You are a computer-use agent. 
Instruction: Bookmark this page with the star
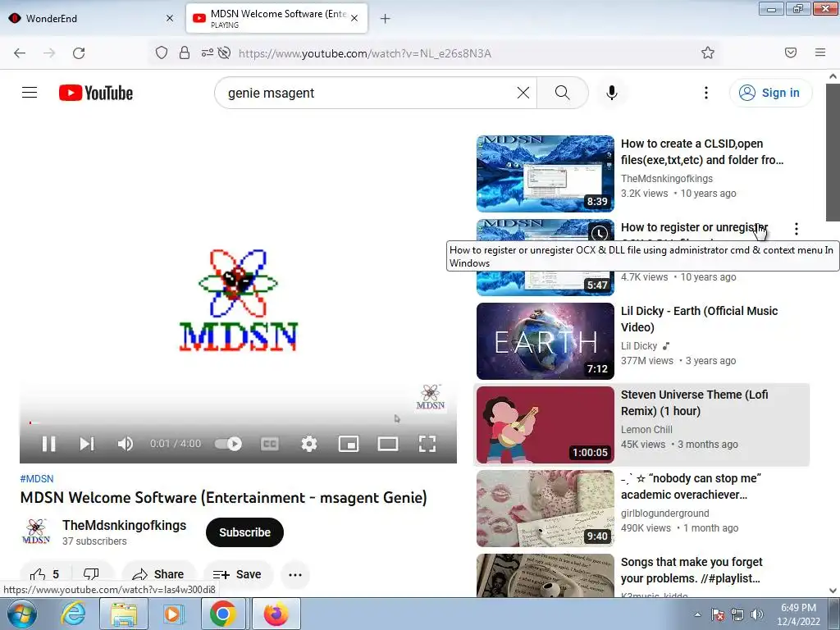708,52
